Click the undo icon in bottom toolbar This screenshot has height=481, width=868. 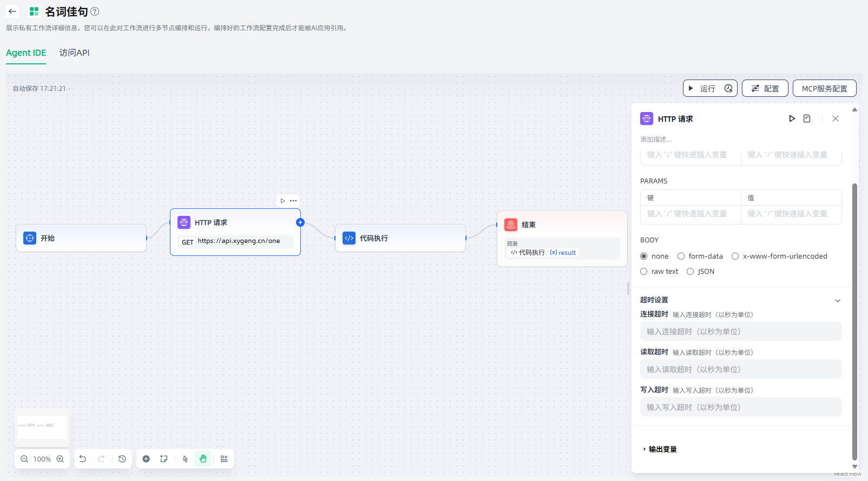83,459
